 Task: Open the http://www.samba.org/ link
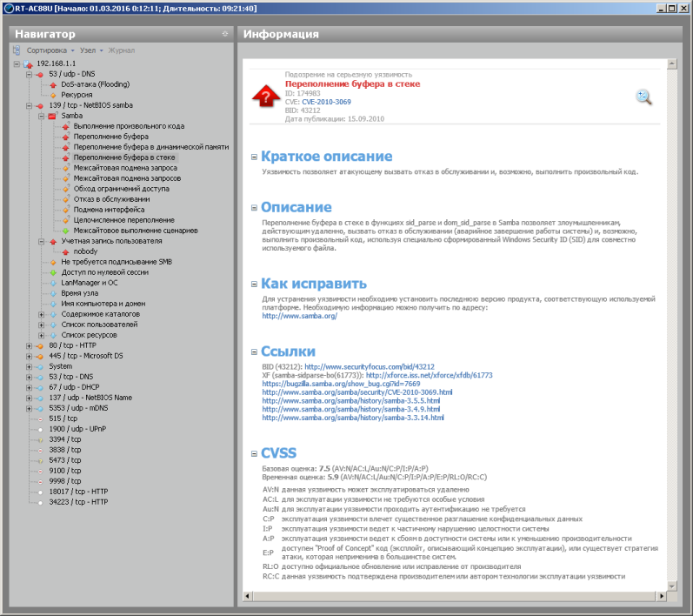299,316
